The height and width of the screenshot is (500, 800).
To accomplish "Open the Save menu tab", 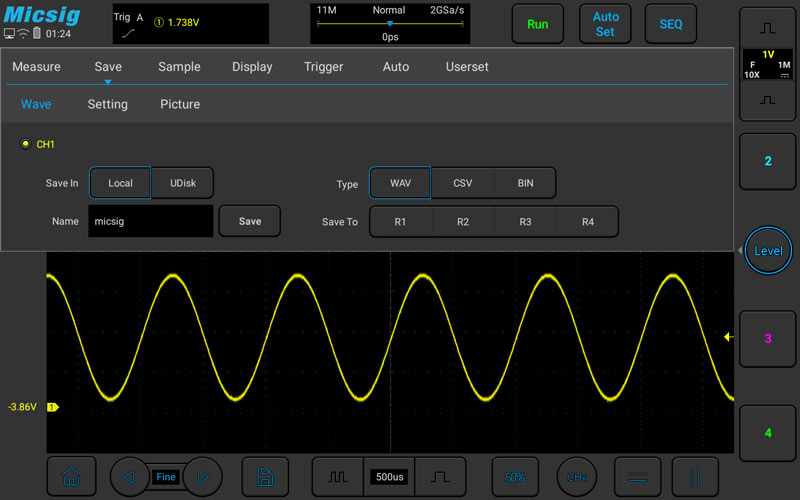I will pyautogui.click(x=108, y=67).
